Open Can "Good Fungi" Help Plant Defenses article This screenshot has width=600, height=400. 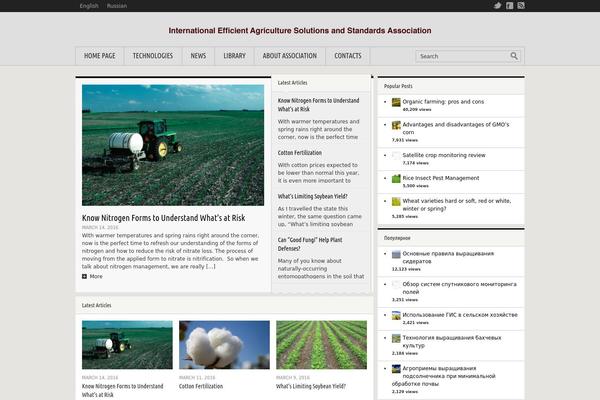[x=310, y=244]
